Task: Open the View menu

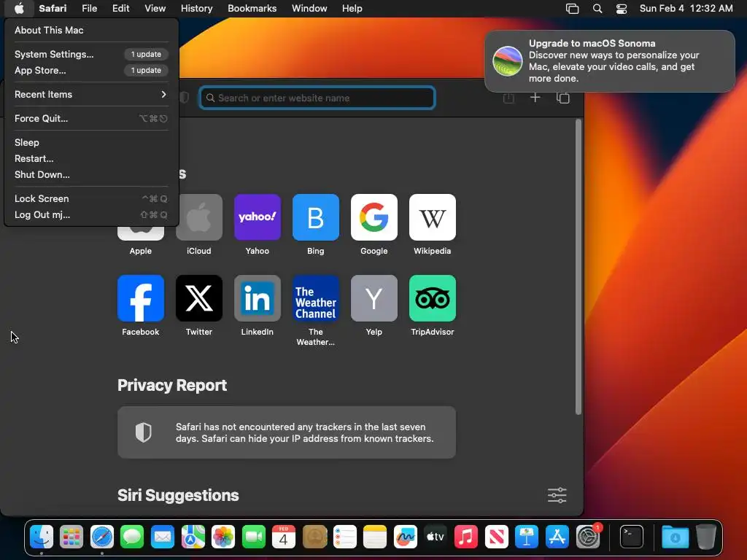Action: (155, 8)
